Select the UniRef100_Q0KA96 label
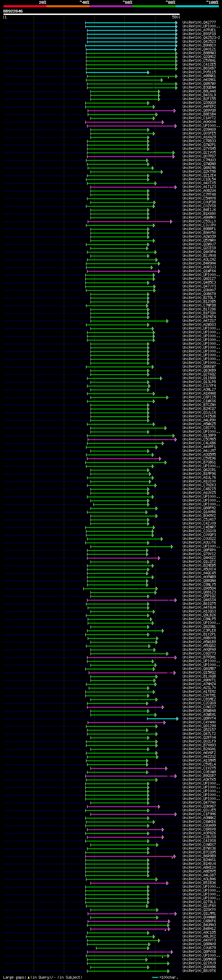The width and height of the screenshot is (222, 980). pos(199,967)
